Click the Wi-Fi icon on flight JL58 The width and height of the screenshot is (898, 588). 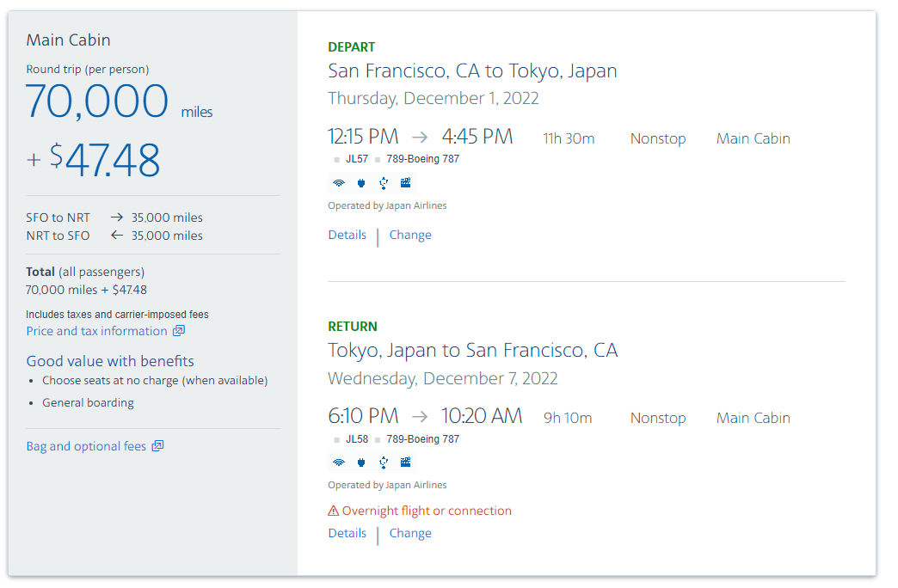(x=339, y=462)
